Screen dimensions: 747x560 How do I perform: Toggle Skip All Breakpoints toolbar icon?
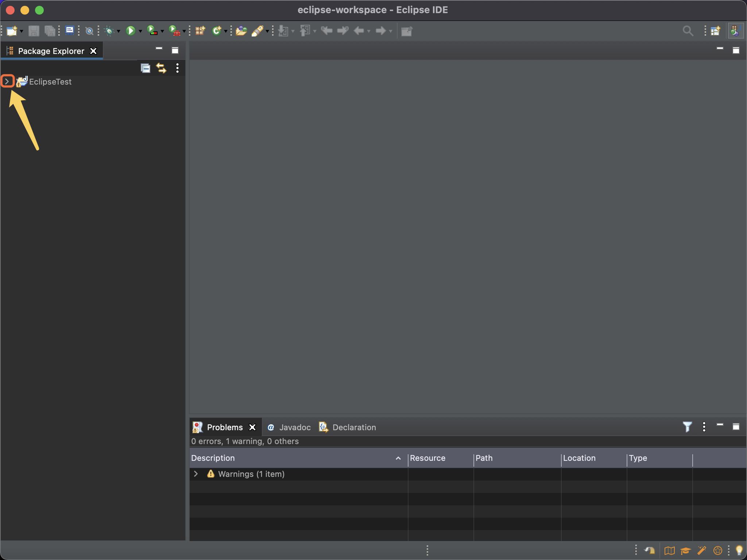pos(89,31)
